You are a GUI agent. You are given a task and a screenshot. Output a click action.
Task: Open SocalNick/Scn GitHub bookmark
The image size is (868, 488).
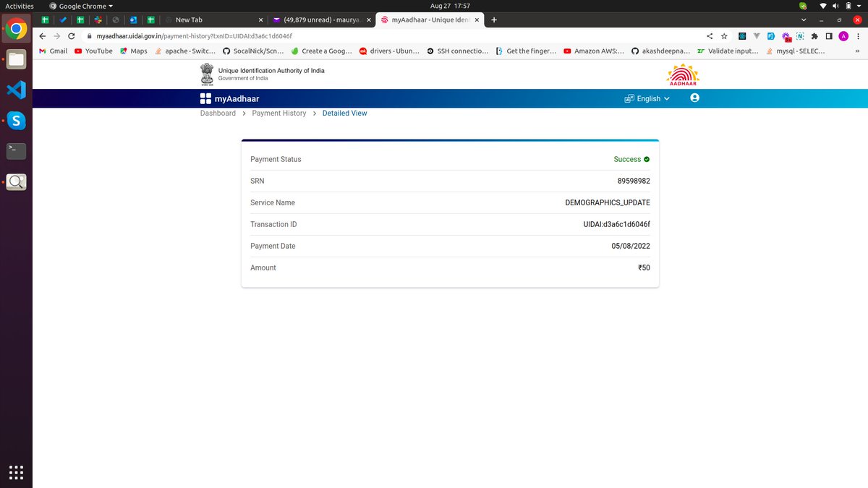point(252,51)
